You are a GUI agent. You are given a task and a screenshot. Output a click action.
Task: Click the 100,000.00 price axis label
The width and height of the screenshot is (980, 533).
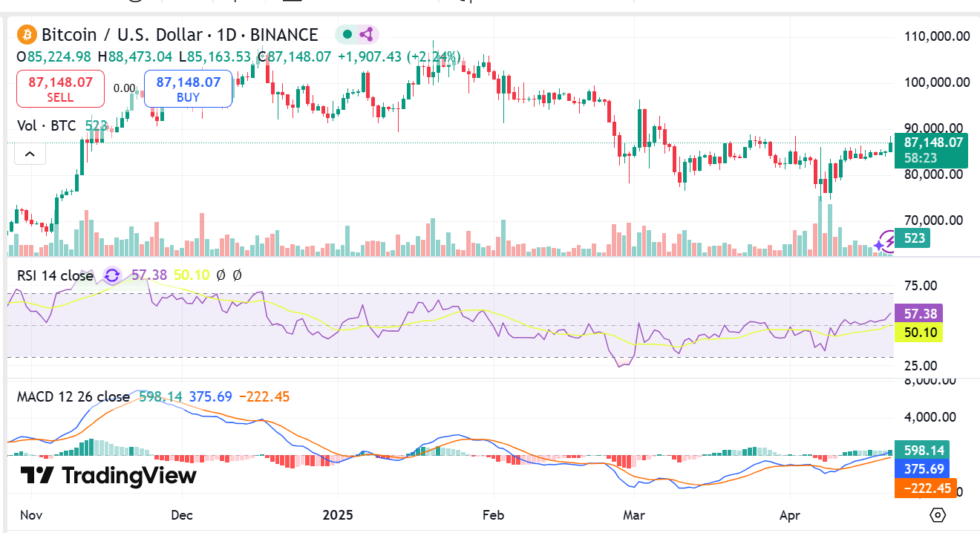(936, 82)
